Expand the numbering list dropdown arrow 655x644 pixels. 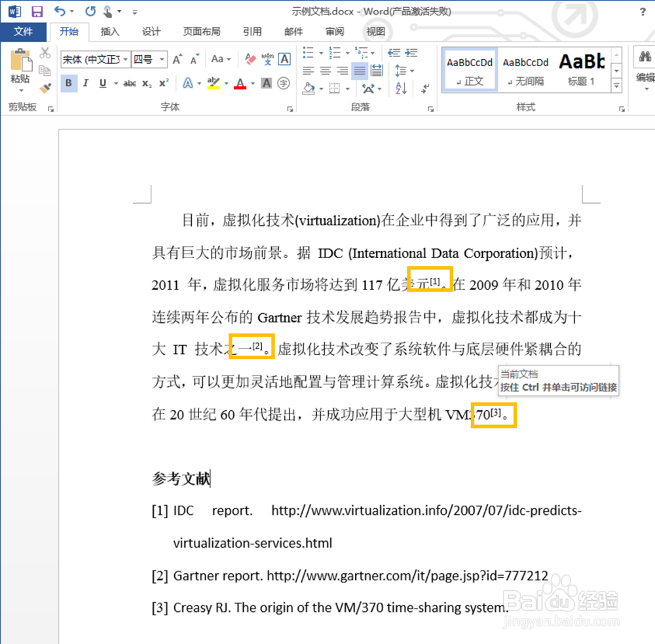[x=348, y=53]
